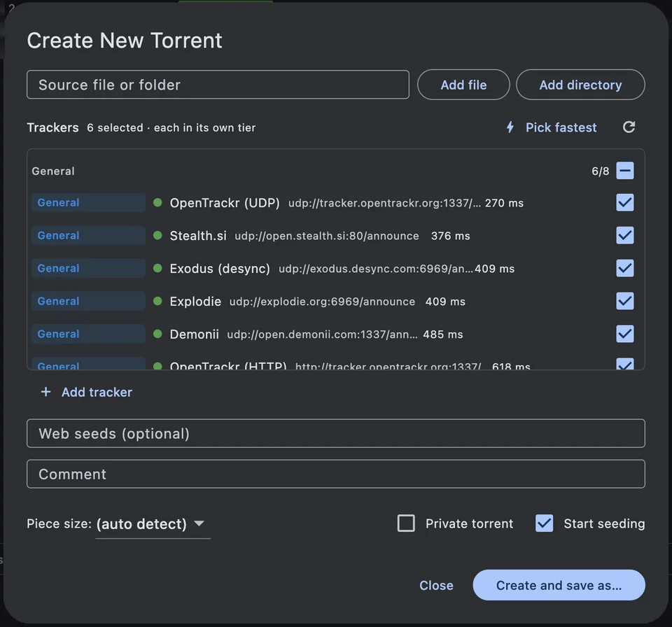Image resolution: width=672 pixels, height=627 pixels.
Task: Click the Add directory button
Action: [580, 85]
